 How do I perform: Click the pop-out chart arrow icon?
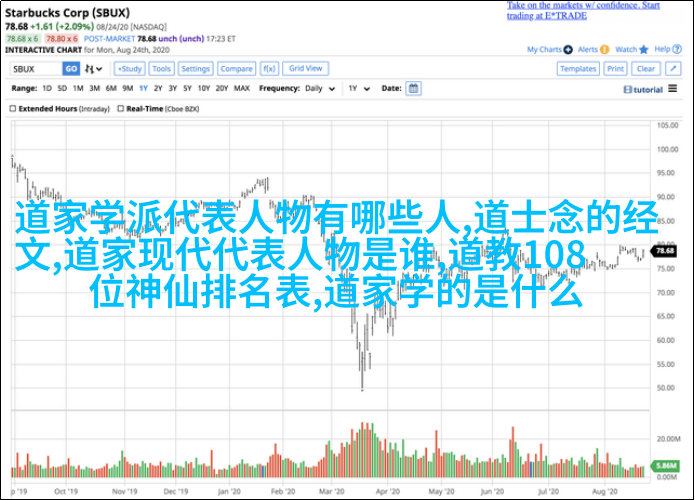point(673,69)
